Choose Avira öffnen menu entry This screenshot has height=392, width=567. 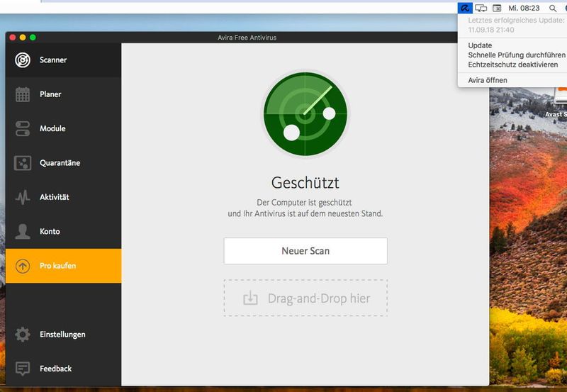click(488, 80)
